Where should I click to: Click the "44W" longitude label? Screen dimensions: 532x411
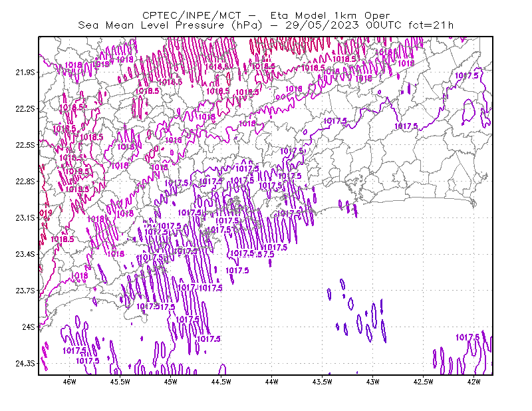click(272, 382)
